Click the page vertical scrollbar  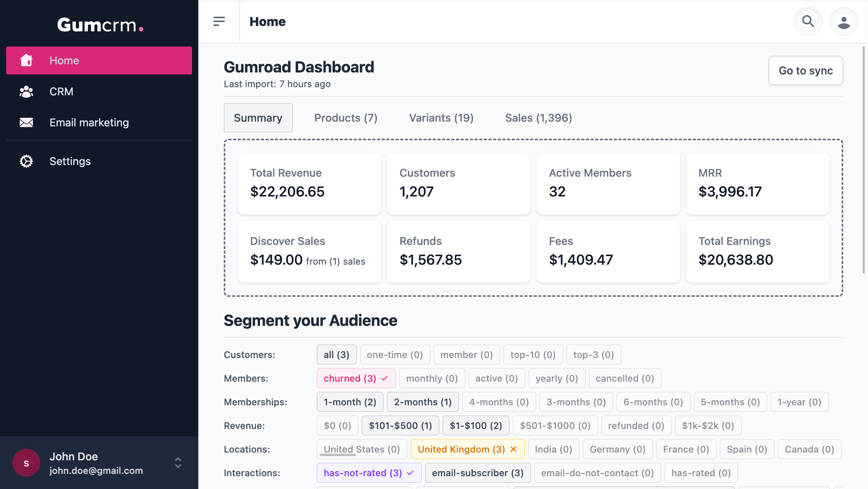864,160
